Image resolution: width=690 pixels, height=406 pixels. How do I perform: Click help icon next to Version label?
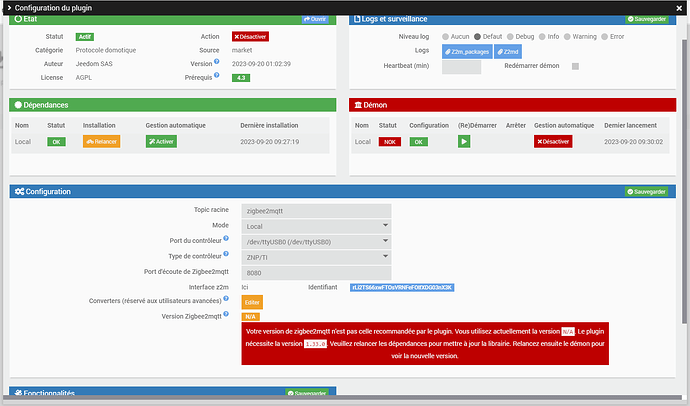click(x=217, y=62)
